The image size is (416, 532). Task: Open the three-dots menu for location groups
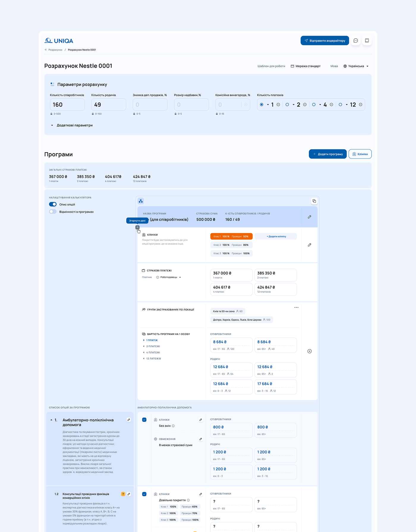click(296, 307)
